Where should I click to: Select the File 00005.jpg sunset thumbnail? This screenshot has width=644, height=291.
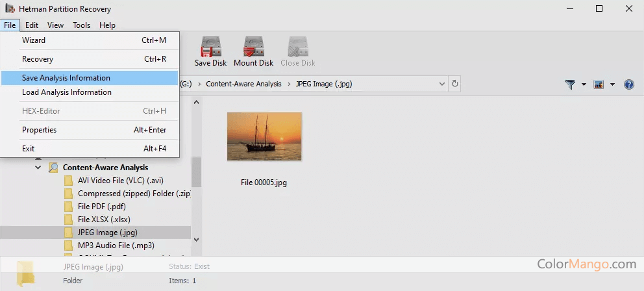point(264,136)
